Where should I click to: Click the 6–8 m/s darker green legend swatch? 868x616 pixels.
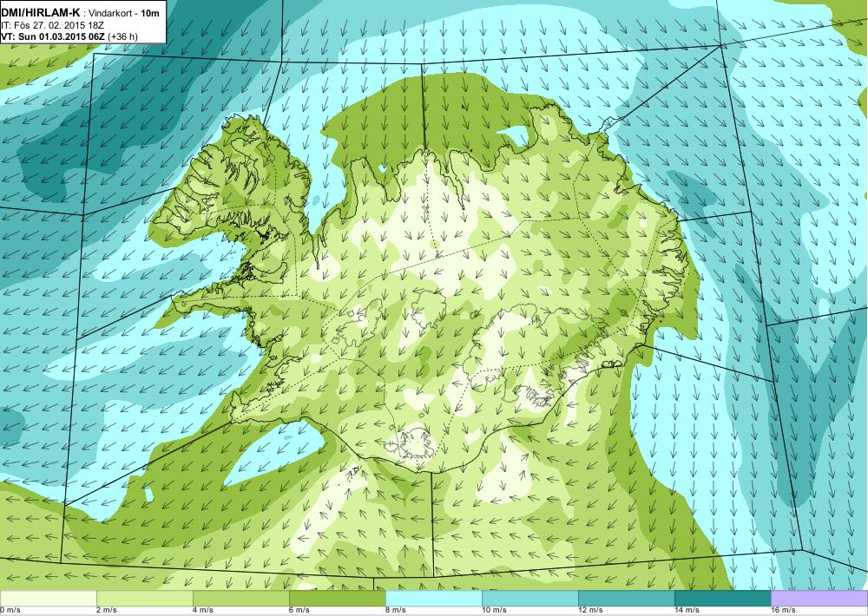click(337, 599)
